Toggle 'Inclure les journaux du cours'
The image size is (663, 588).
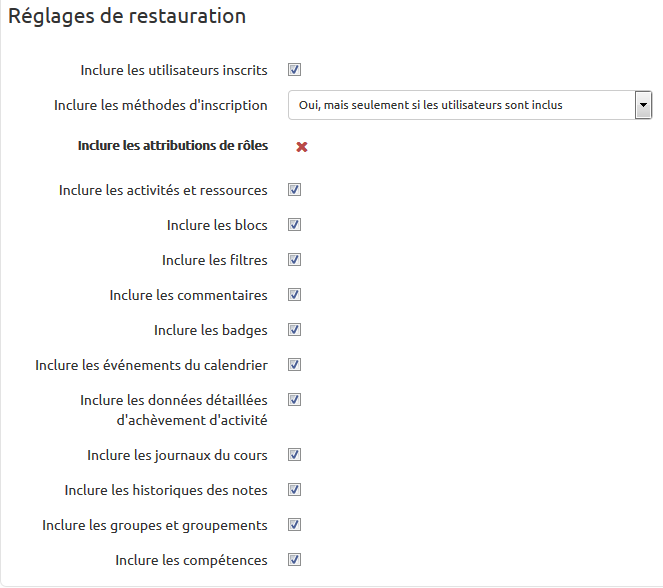(295, 455)
